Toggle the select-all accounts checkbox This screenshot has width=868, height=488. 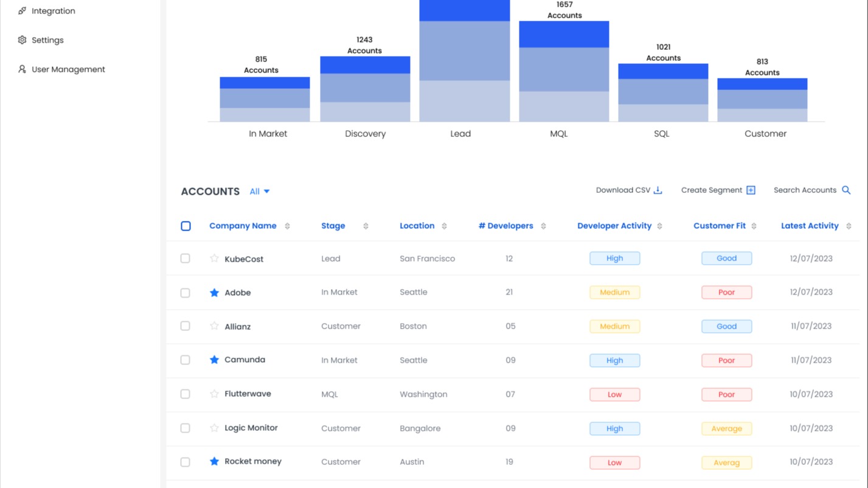(186, 226)
